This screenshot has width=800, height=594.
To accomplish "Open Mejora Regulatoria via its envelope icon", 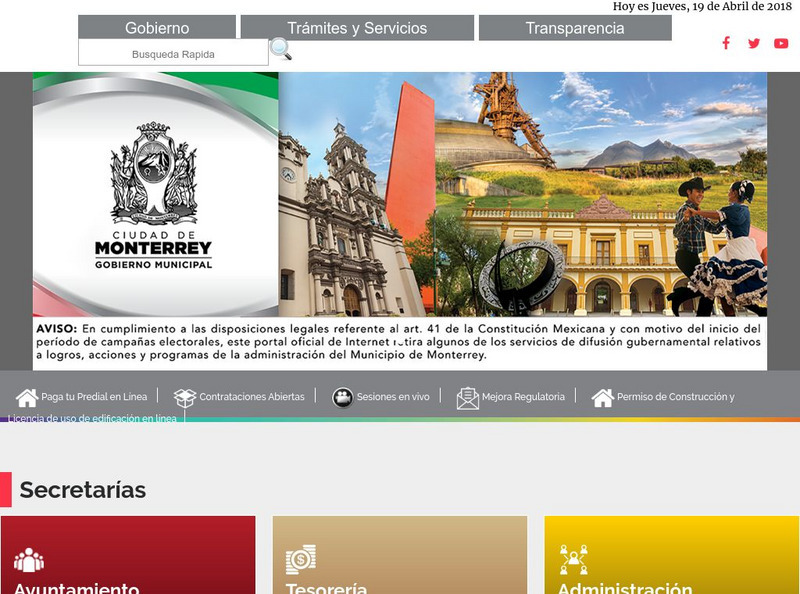I will click(x=466, y=396).
